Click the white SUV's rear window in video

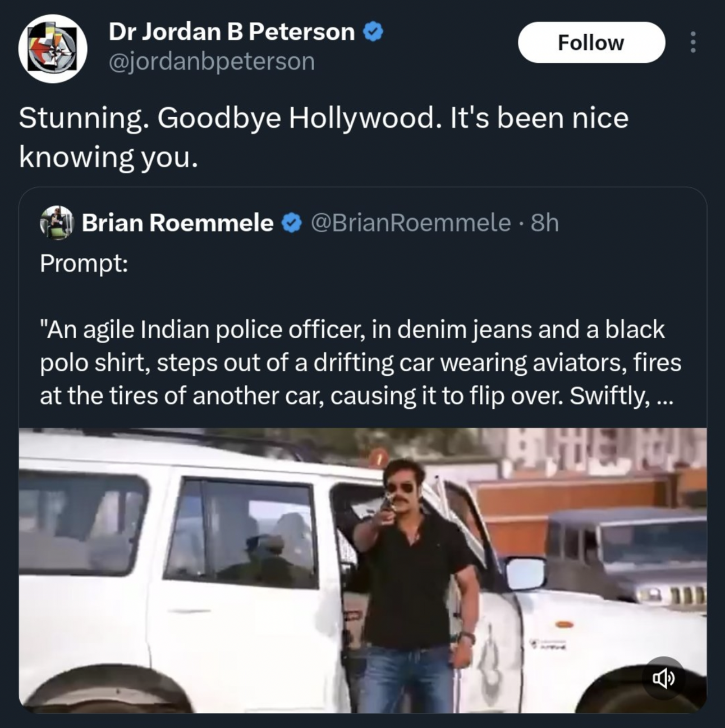[82, 522]
